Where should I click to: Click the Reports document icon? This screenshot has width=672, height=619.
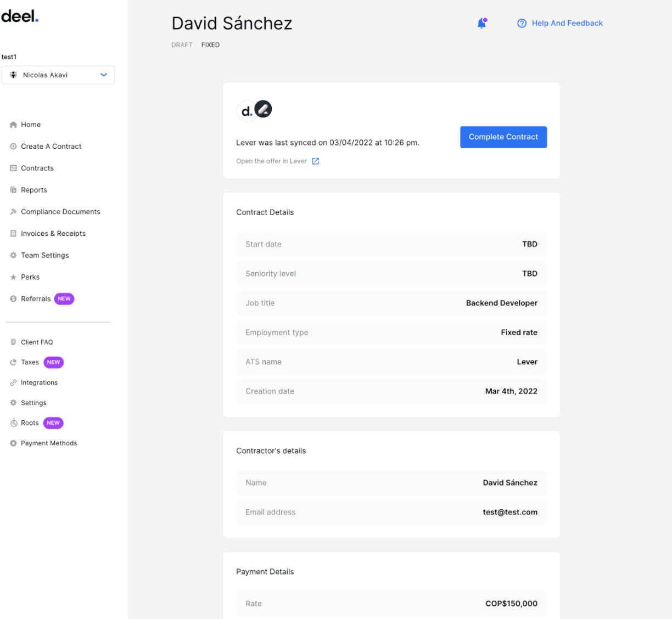coord(13,190)
